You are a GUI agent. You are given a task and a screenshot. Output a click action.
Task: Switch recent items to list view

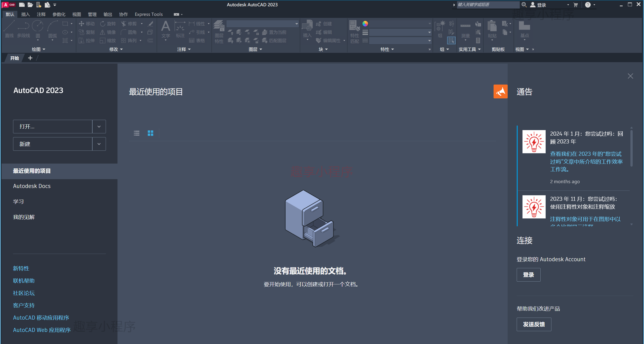point(137,133)
